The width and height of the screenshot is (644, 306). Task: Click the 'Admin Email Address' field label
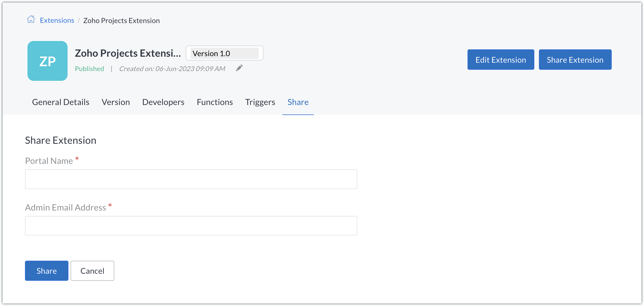(x=65, y=207)
